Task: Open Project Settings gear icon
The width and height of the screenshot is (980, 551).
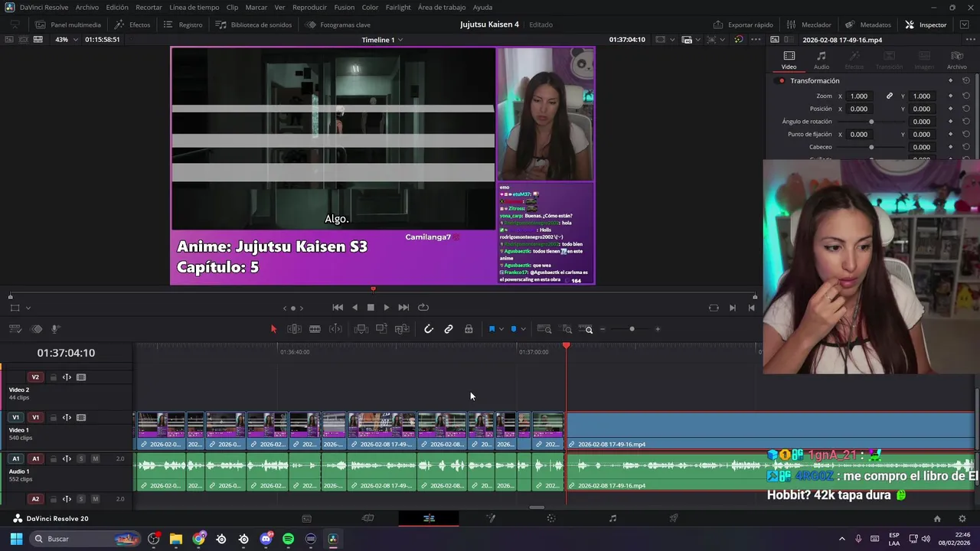Action: (962, 519)
